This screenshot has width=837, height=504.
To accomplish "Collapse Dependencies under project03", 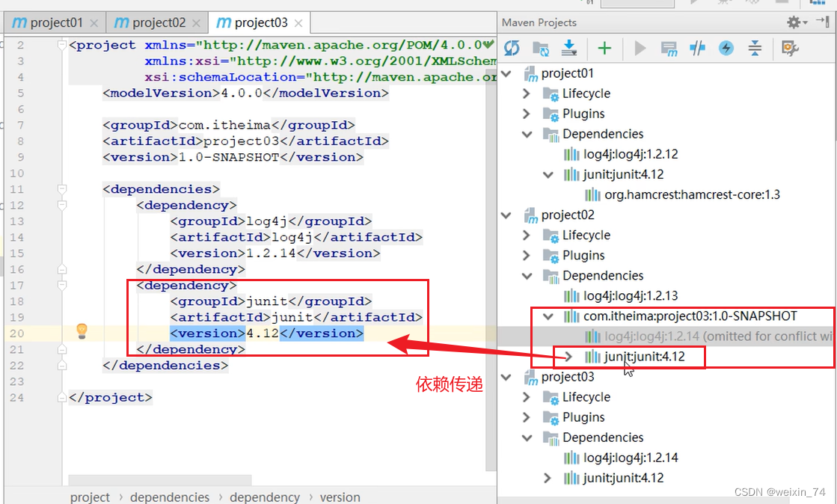I will [x=527, y=437].
